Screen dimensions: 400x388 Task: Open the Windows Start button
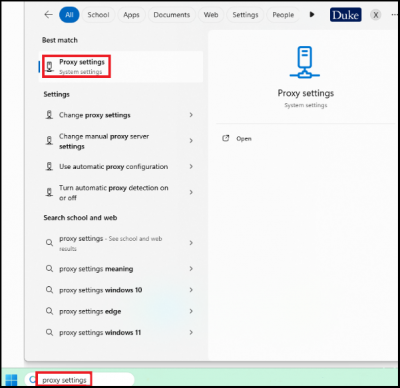click(x=11, y=380)
